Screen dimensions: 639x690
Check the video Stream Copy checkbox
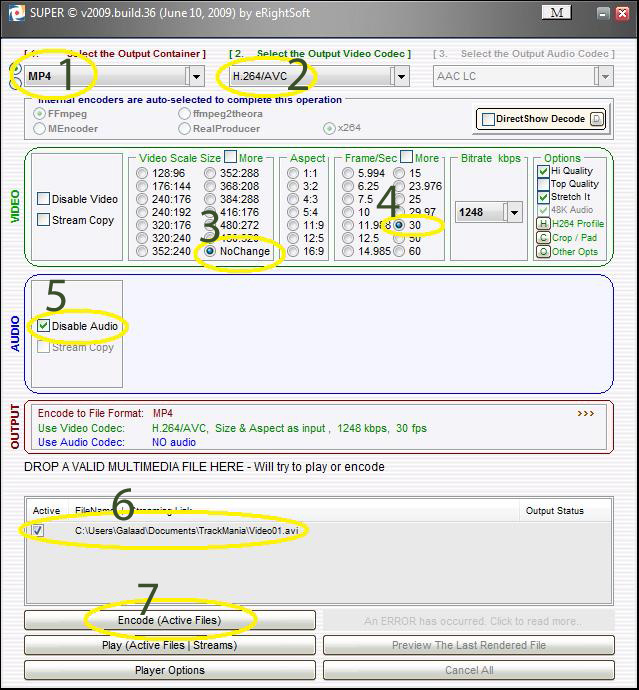pyautogui.click(x=43, y=220)
